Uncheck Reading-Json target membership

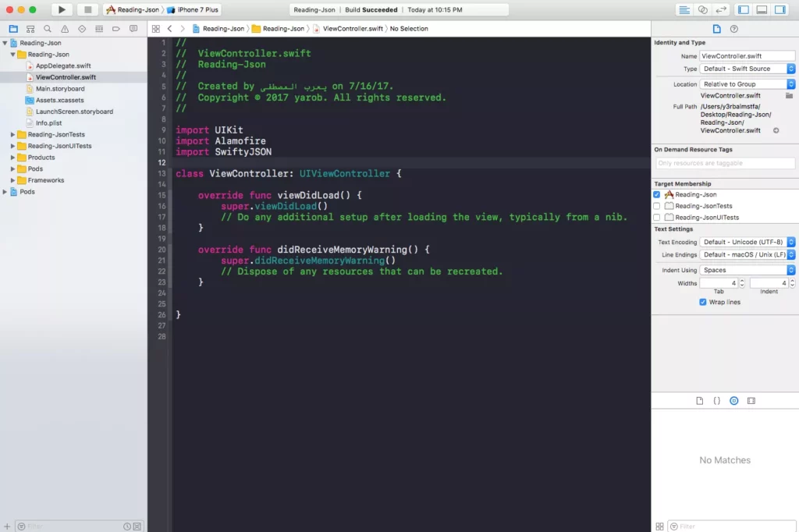(658, 194)
